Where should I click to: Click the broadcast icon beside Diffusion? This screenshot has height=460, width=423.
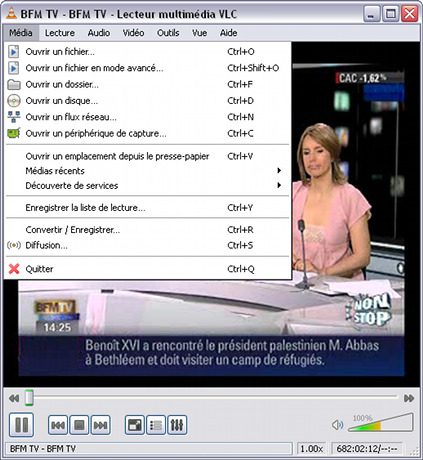point(14,245)
